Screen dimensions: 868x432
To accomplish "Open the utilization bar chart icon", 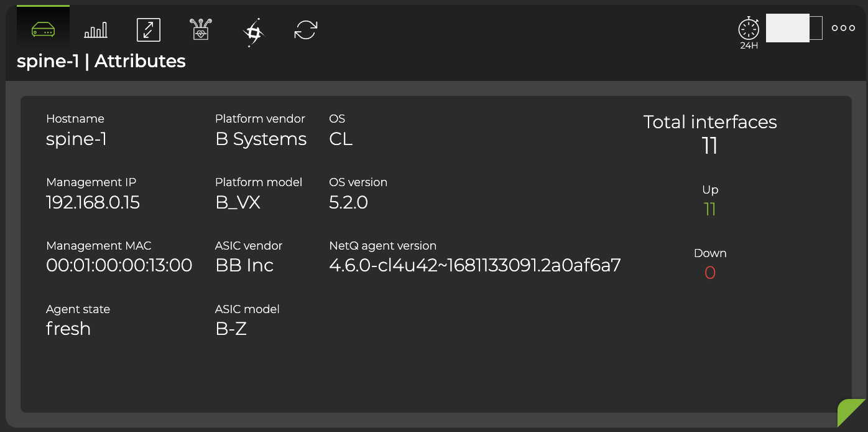I will [95, 28].
